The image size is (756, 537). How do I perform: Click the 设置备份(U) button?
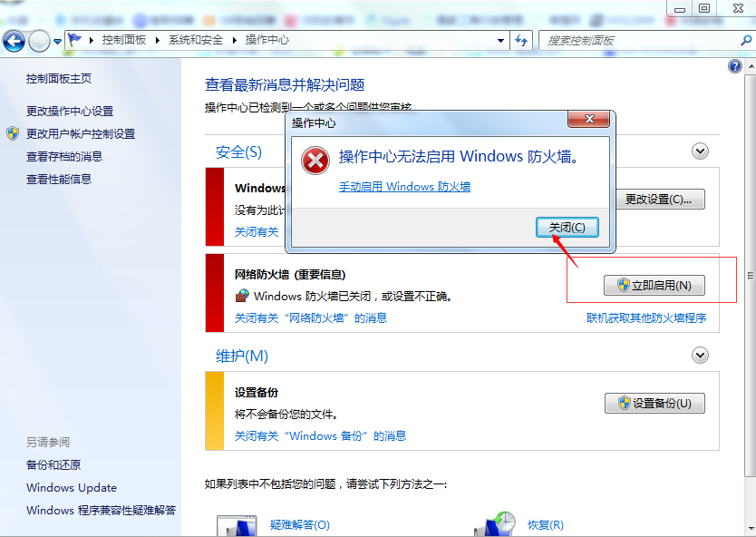click(654, 404)
